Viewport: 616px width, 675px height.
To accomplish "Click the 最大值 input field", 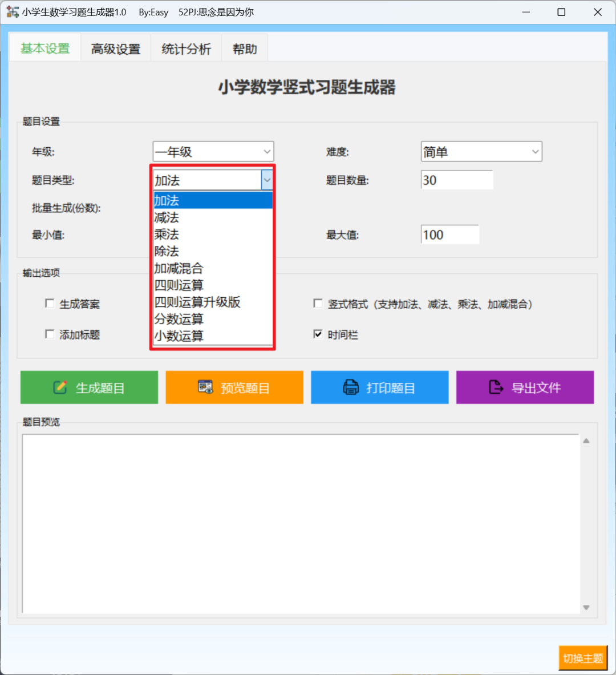I will (x=450, y=234).
